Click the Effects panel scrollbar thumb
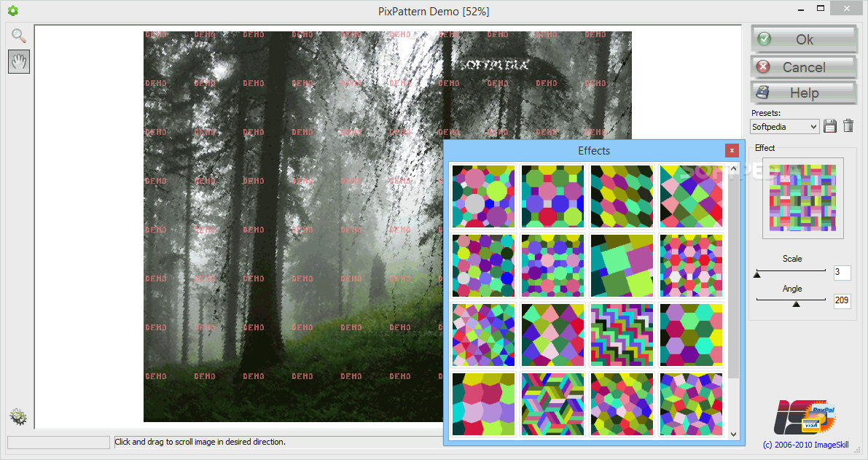 click(733, 277)
